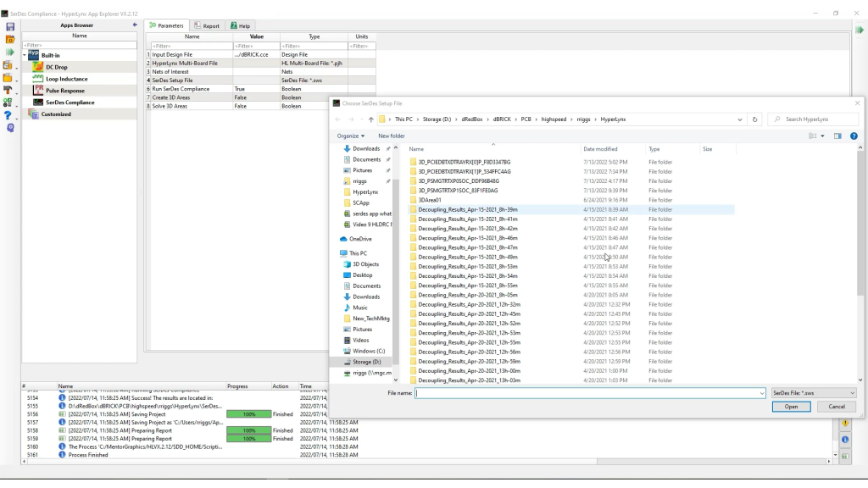Click the Input Design File parameter row
Viewport: 868px width, 488px height.
[x=261, y=55]
